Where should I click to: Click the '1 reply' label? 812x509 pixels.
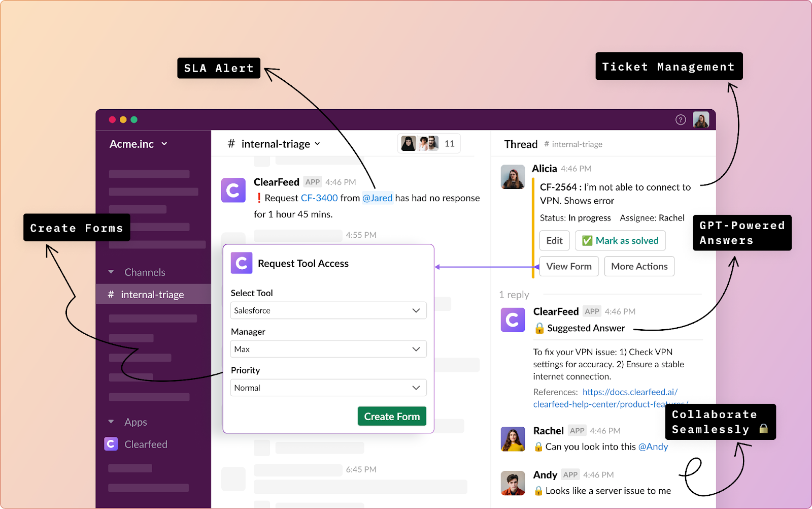[x=514, y=295]
